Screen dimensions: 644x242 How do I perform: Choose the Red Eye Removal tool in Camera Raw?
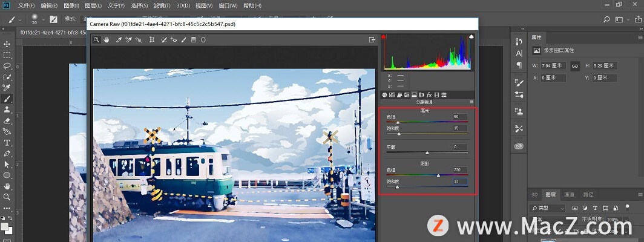[174, 40]
